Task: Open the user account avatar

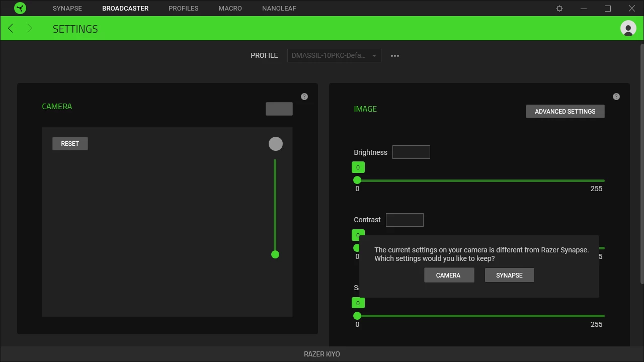Action: point(628,28)
